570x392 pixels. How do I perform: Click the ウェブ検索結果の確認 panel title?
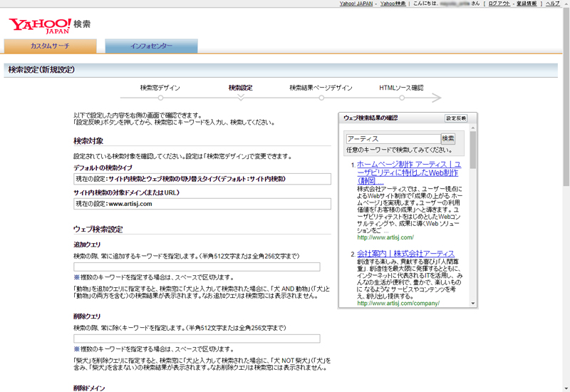point(370,118)
